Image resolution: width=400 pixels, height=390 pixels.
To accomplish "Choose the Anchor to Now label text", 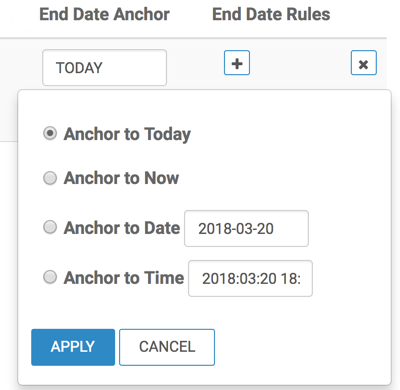I will coord(121,178).
